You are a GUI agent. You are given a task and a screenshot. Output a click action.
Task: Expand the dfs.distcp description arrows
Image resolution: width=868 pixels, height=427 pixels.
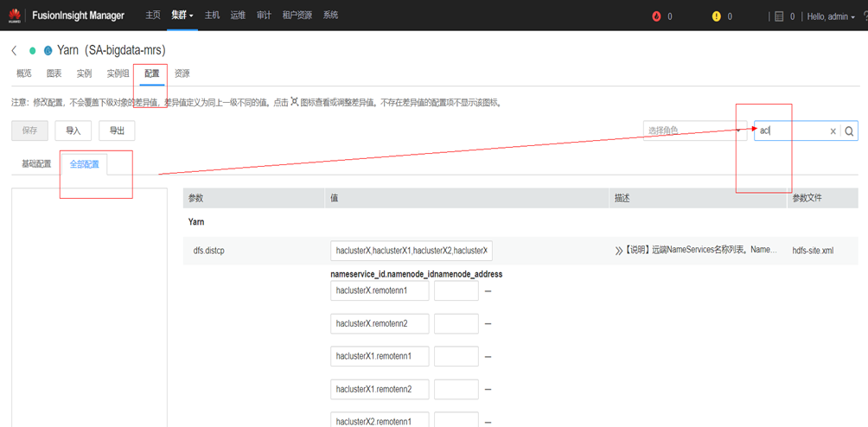619,251
